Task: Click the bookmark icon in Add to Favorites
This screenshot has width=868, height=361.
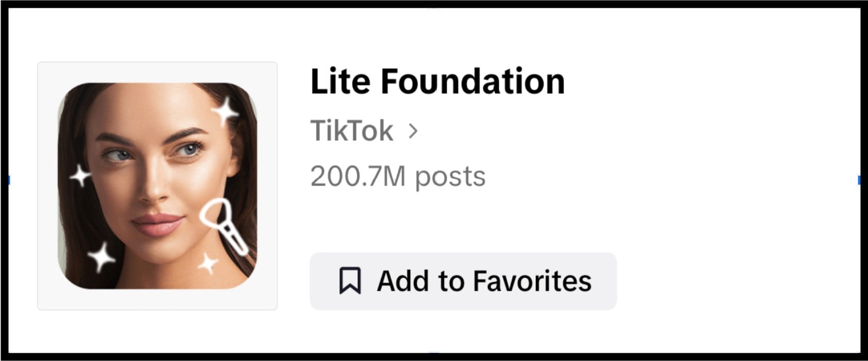Action: 351,281
